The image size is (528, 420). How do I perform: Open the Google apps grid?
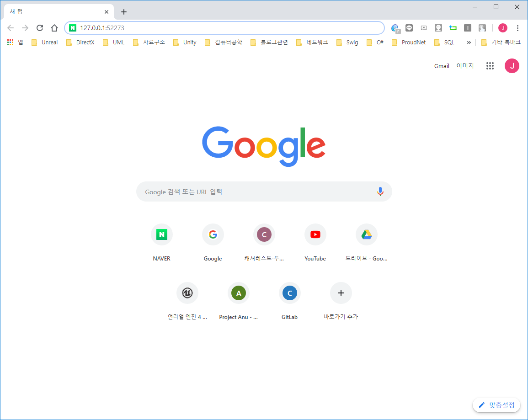(x=490, y=66)
